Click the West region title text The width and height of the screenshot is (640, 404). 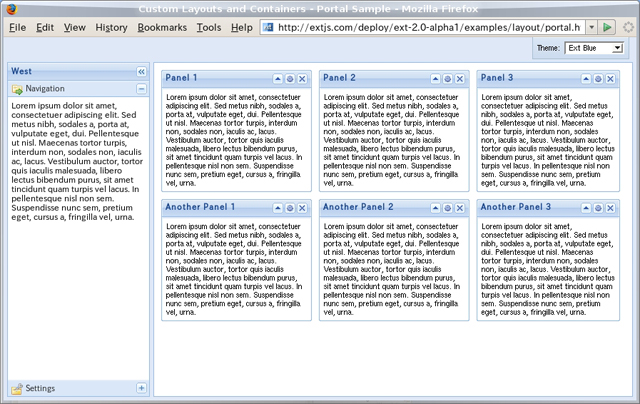tap(21, 71)
